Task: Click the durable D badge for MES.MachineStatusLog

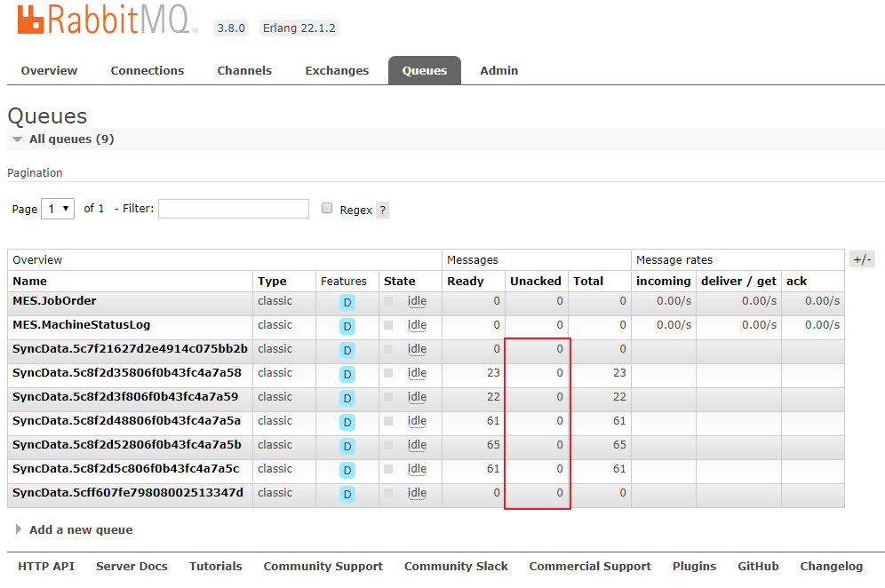Action: tap(347, 326)
